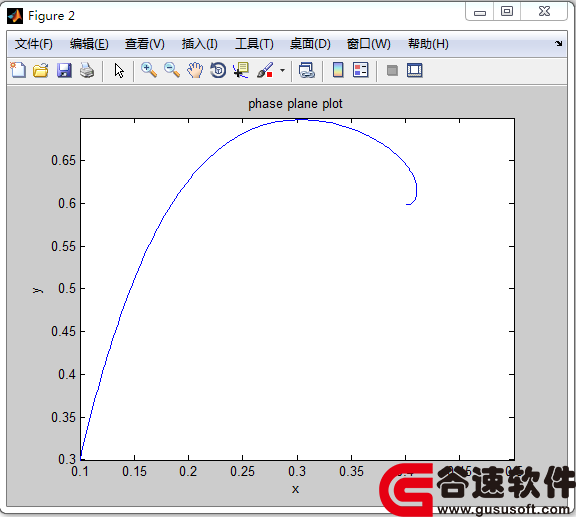Screen dimensions: 576x517
Task: Open file using folder icon
Action: click(41, 70)
